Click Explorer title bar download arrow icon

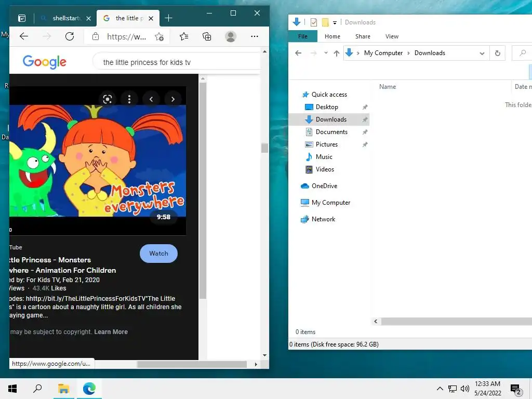tap(297, 22)
